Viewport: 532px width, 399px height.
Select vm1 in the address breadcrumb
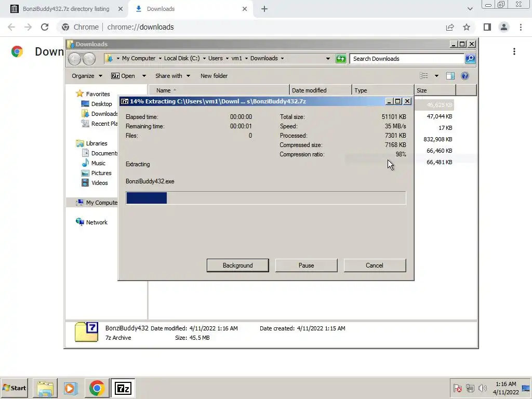237,58
